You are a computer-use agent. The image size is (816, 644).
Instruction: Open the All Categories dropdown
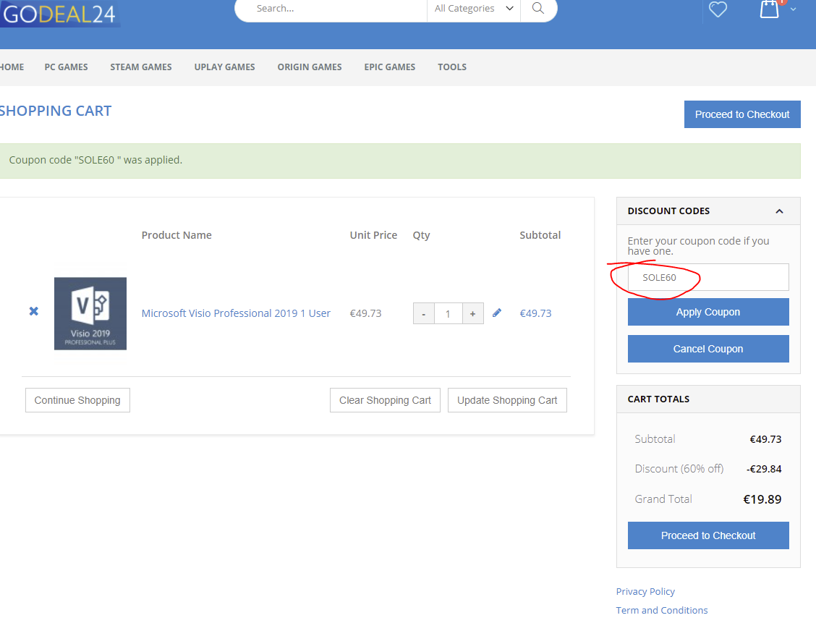pyautogui.click(x=474, y=9)
